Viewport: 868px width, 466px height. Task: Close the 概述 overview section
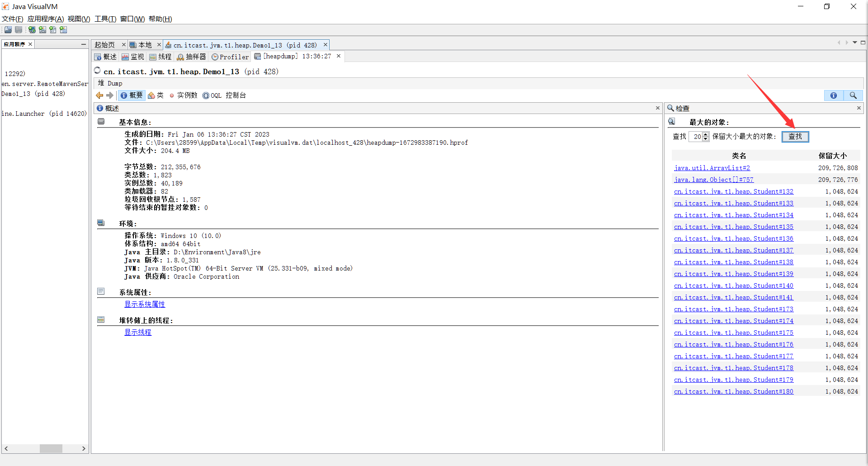[x=658, y=108]
